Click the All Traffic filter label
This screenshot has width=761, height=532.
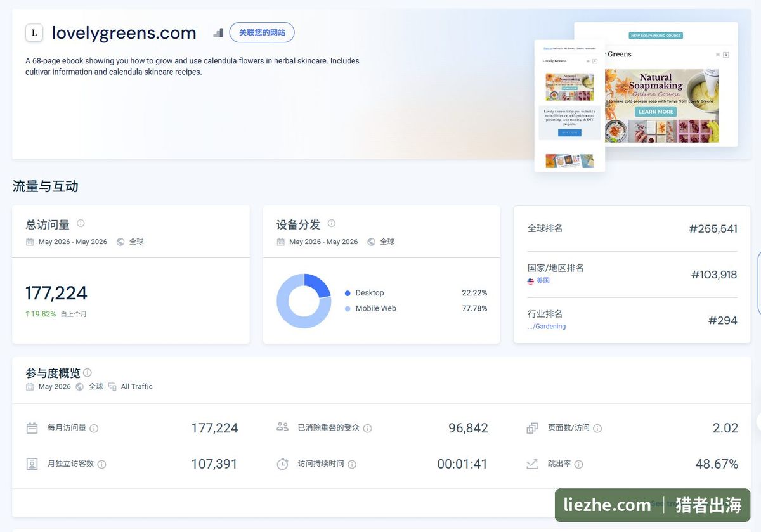click(137, 387)
